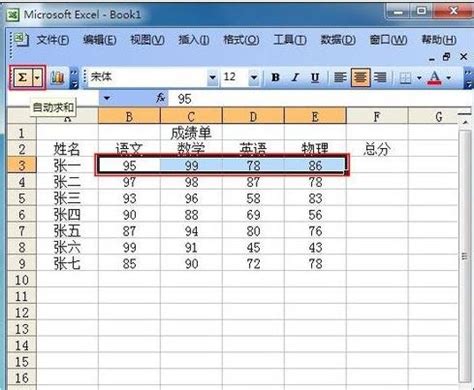Select row 5 header
The width and height of the screenshot is (474, 390).
click(22, 198)
